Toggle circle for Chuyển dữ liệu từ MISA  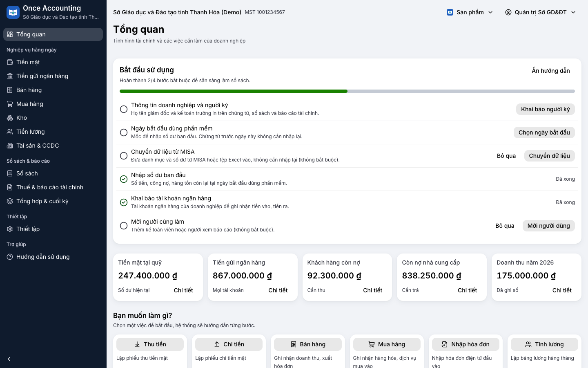124,156
